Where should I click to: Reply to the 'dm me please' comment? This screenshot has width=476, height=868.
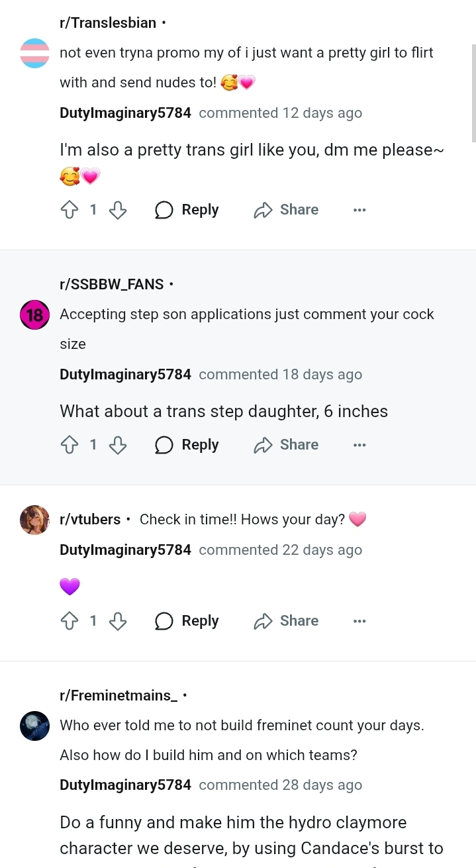(187, 210)
